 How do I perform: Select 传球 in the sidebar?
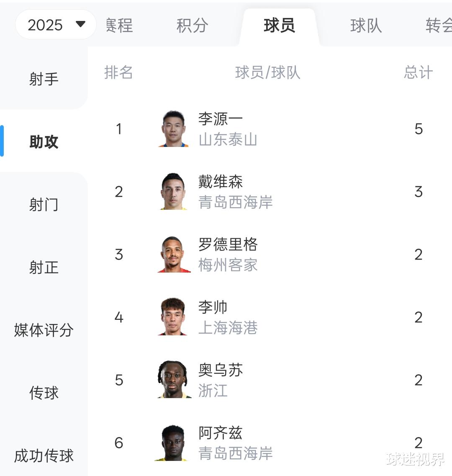tap(44, 393)
